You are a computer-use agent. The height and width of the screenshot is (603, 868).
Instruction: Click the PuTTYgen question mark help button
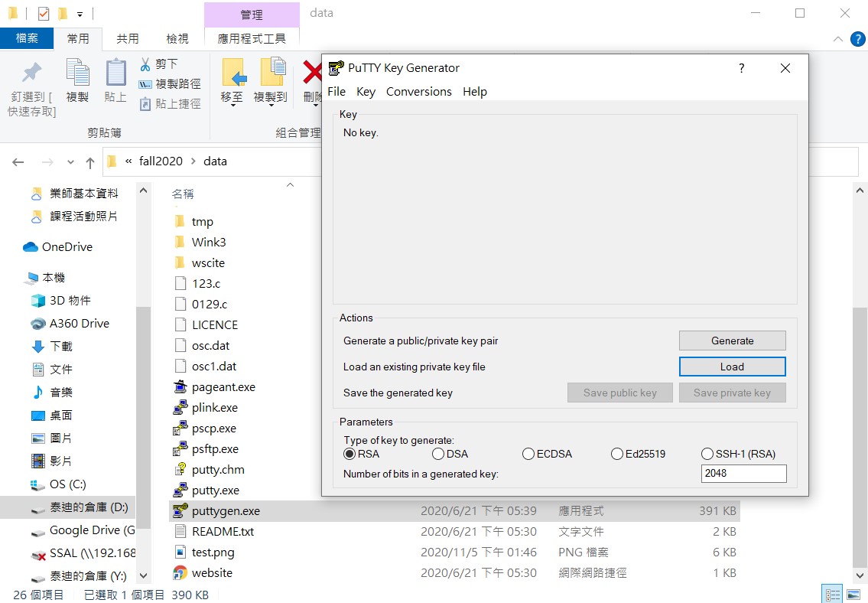[741, 68]
